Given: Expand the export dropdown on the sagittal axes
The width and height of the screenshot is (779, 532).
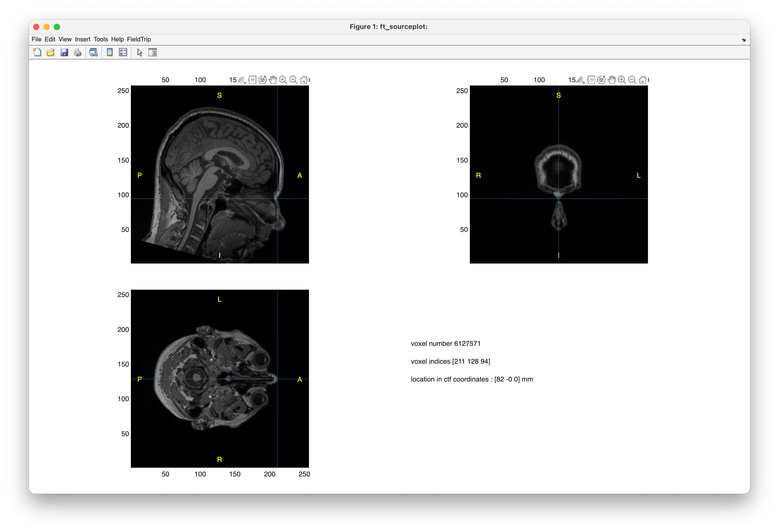Looking at the screenshot, I should pyautogui.click(x=242, y=80).
